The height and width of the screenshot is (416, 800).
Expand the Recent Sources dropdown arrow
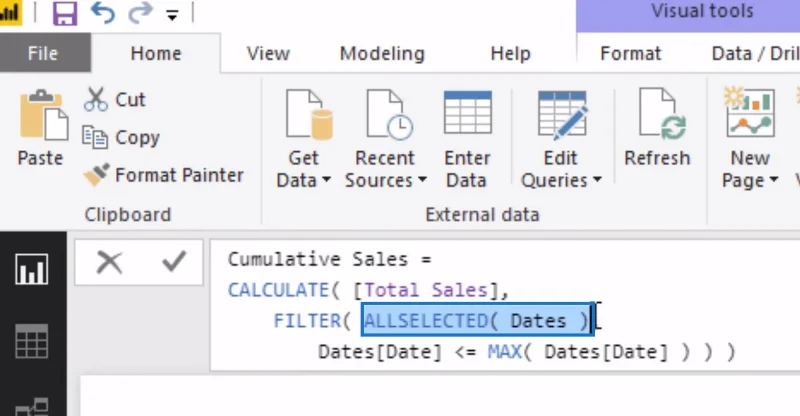(422, 180)
